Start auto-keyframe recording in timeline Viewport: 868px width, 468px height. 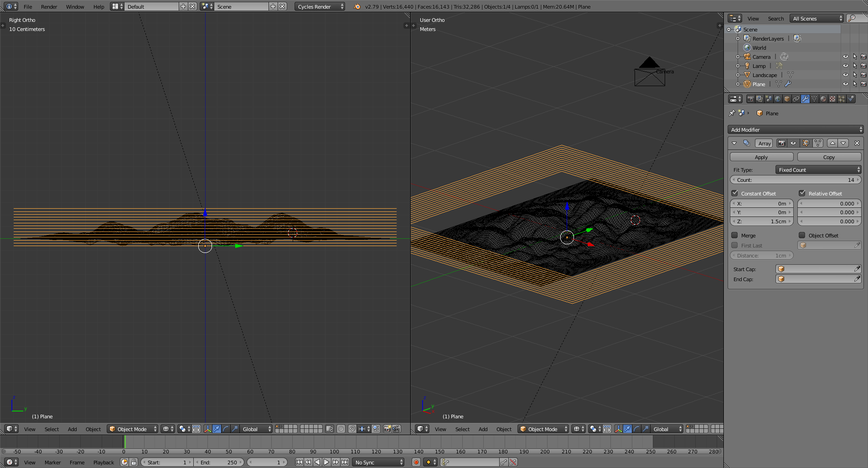pos(416,462)
